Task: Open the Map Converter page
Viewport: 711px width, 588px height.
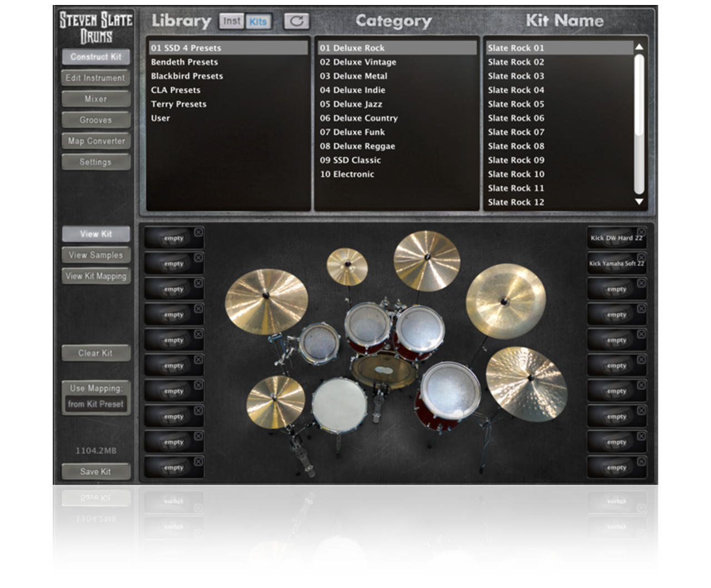Action: pyautogui.click(x=96, y=141)
